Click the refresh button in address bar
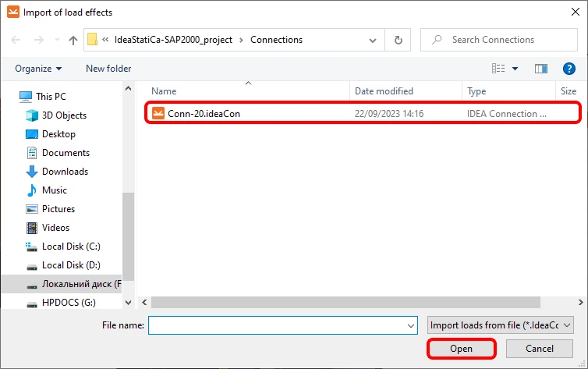This screenshot has height=369, width=588. pos(398,40)
